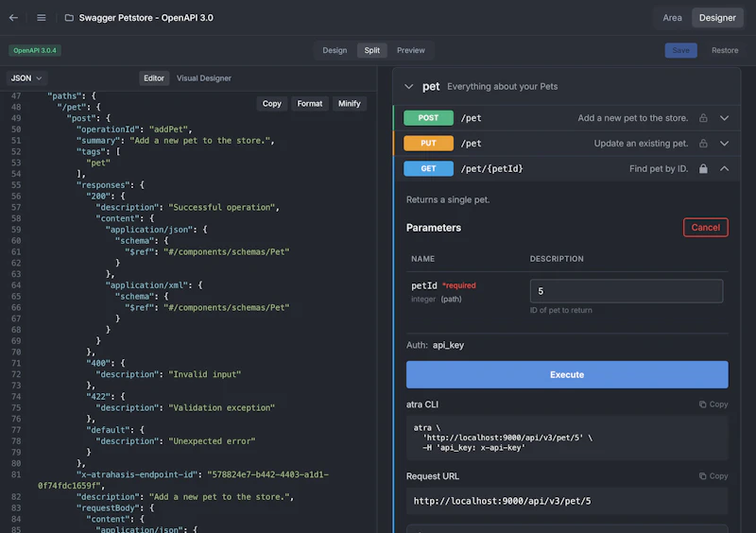This screenshot has width=756, height=533.
Task: Copy the editor code with Copy button
Action: 272,104
